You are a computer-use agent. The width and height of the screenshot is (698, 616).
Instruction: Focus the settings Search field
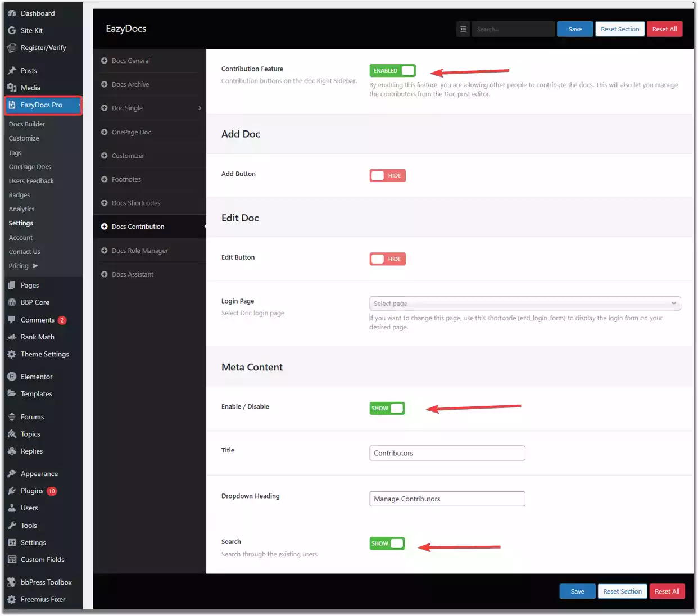[513, 29]
